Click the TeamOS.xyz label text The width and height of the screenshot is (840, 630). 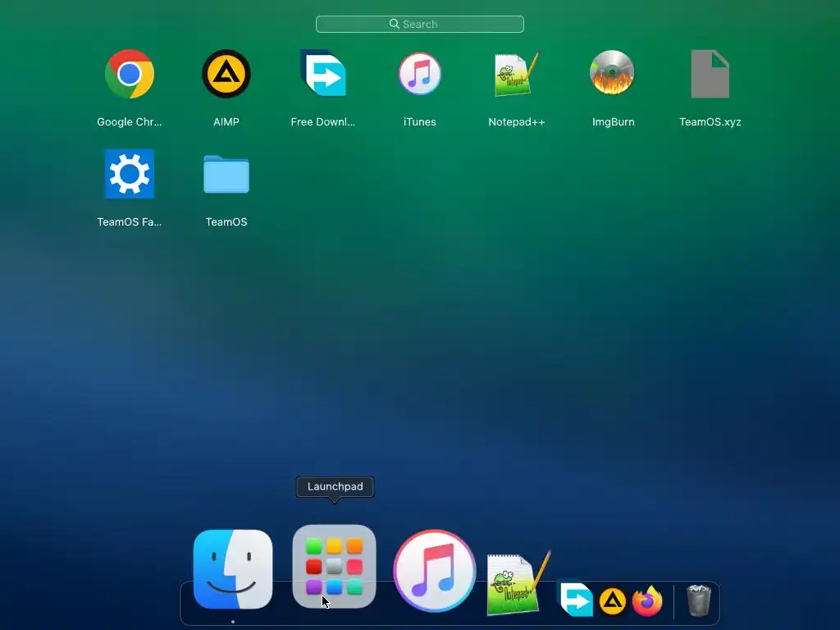coord(710,121)
